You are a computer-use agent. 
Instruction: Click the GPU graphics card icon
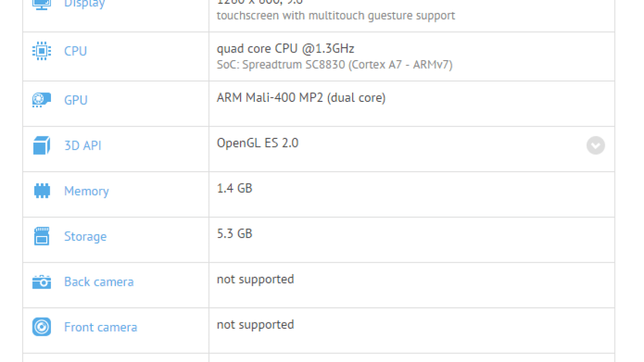41,100
